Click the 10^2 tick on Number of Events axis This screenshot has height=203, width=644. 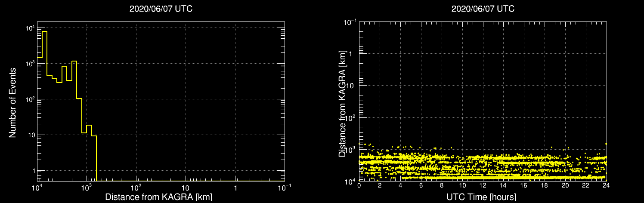(x=30, y=100)
